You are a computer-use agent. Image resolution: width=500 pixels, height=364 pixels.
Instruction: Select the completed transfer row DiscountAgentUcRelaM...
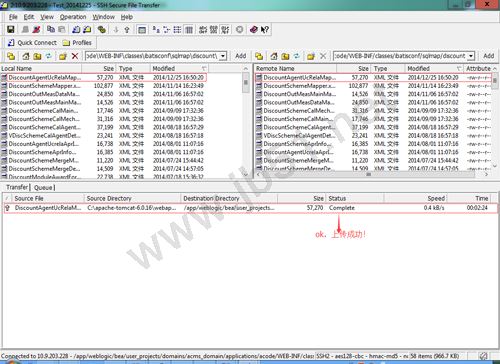coord(250,208)
